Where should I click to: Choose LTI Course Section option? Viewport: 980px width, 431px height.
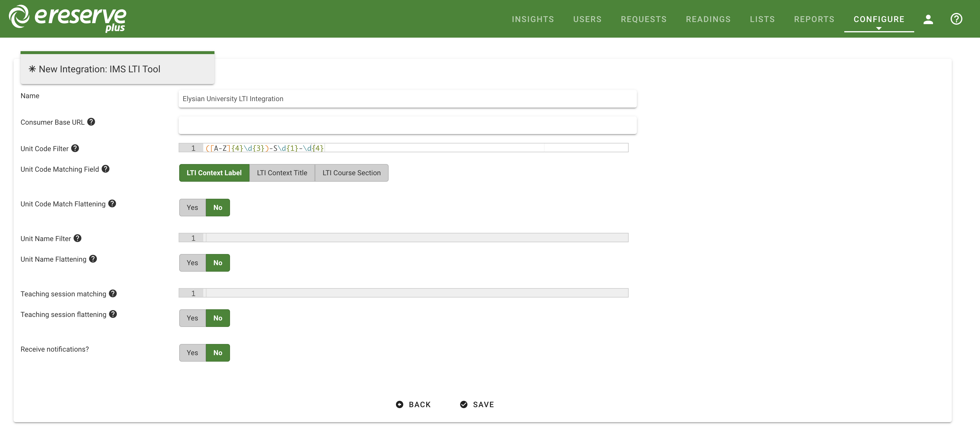[x=351, y=173]
